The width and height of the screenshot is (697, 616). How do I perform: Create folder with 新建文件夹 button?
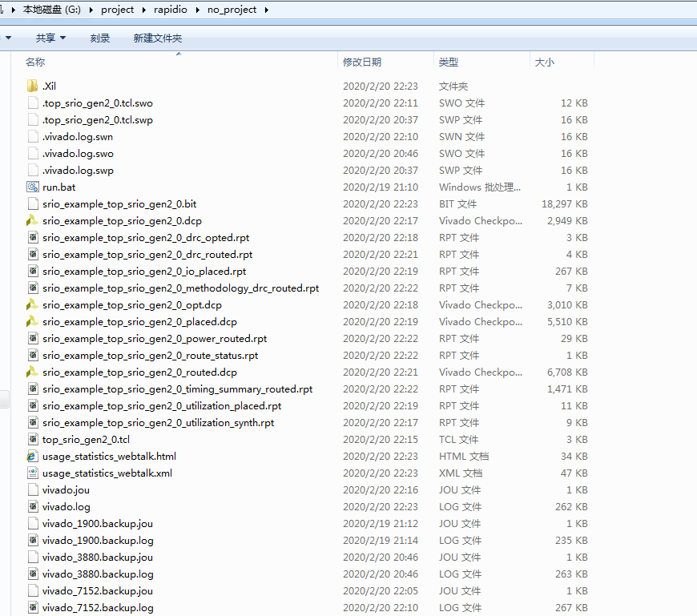point(156,37)
